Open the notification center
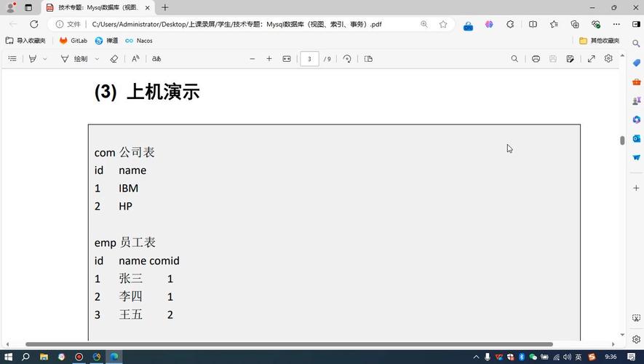Viewport: 644px width, 364px height. (632, 357)
